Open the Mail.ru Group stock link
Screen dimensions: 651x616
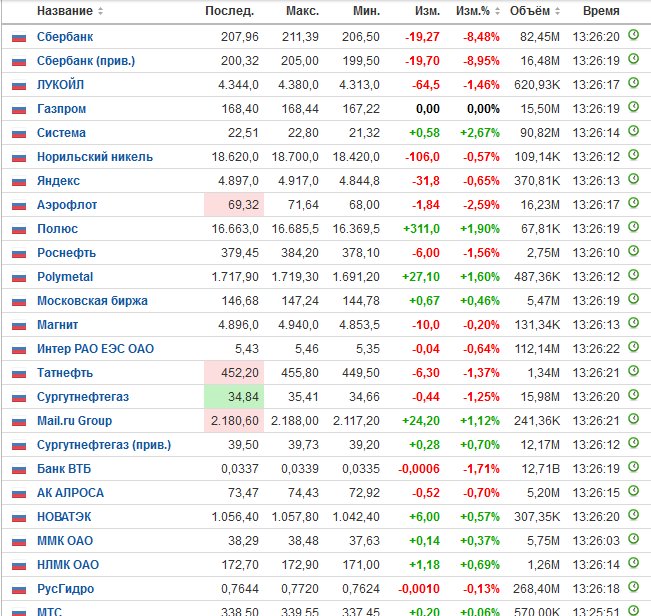(x=74, y=421)
